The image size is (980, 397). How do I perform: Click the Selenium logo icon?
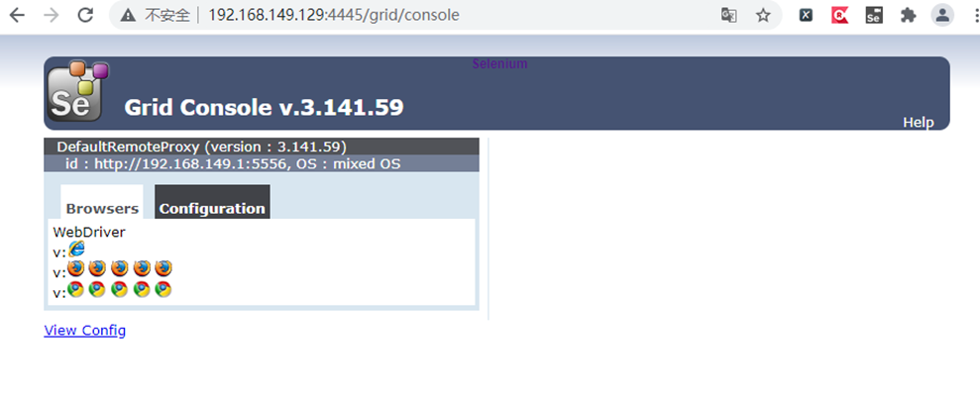[78, 90]
